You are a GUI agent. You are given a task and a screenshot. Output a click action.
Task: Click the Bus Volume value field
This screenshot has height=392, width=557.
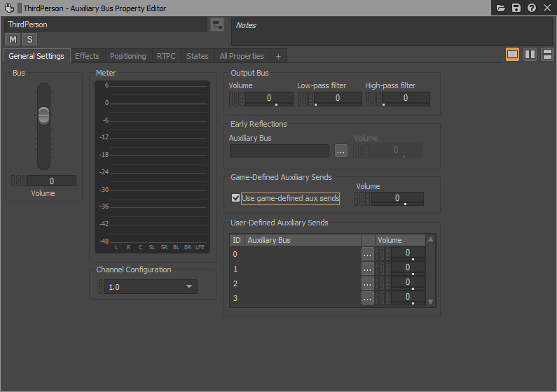[x=52, y=181]
